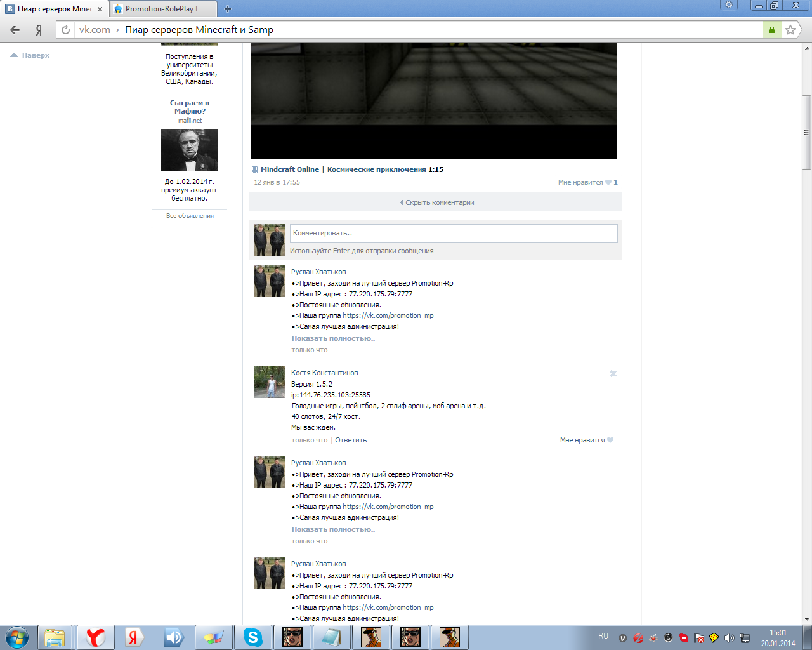Image resolution: width=812 pixels, height=650 pixels.
Task: Reload the vk.com page
Action: pos(65,30)
